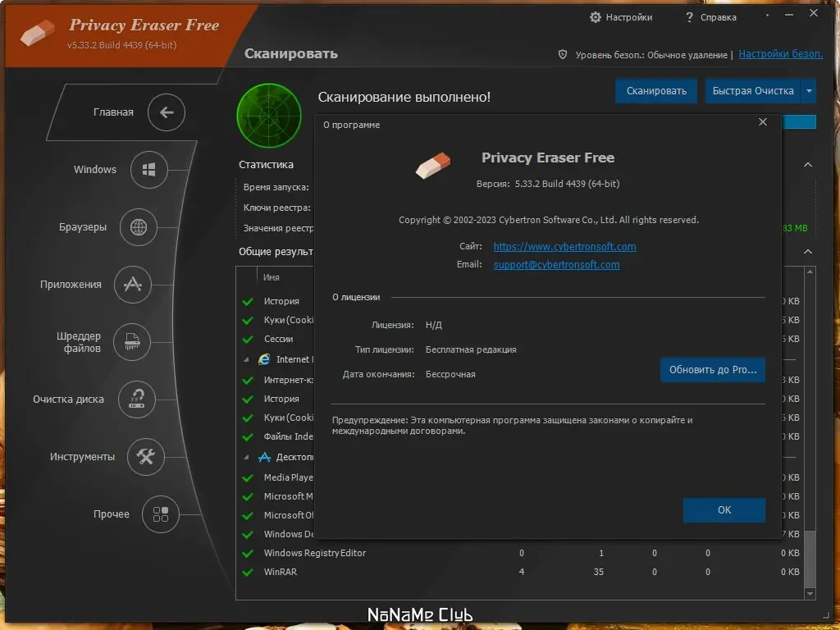Toggle the checkmark for first История row
840x630 pixels.
(248, 302)
